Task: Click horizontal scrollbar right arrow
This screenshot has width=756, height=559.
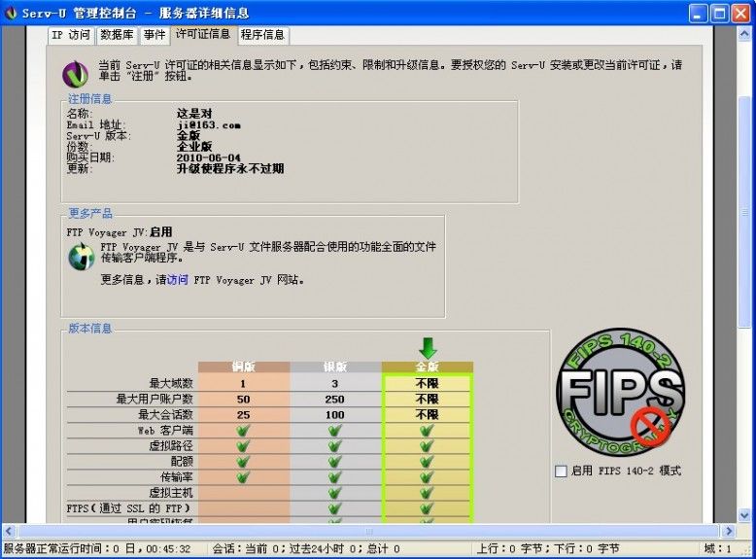Action: pyautogui.click(x=729, y=531)
